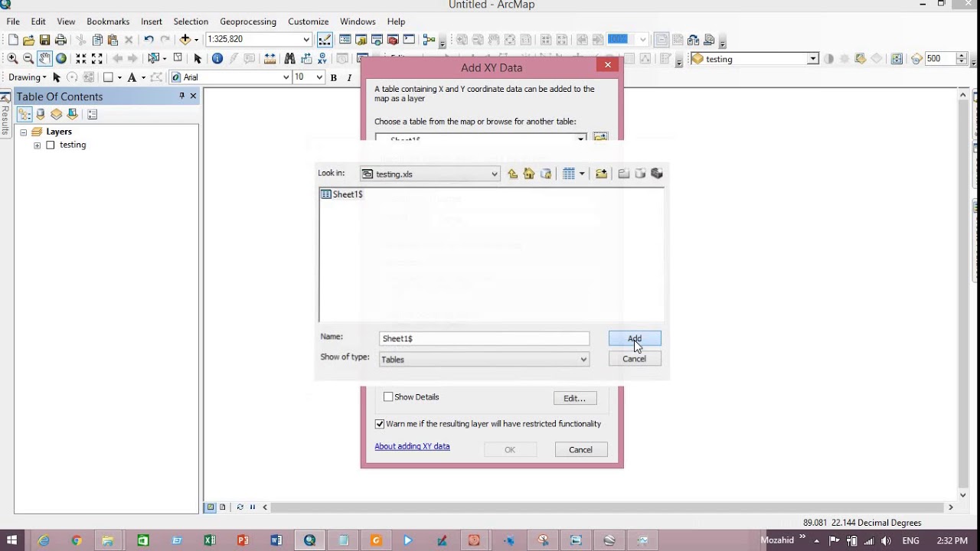
Task: Toggle Bold text formatting
Action: (x=333, y=77)
